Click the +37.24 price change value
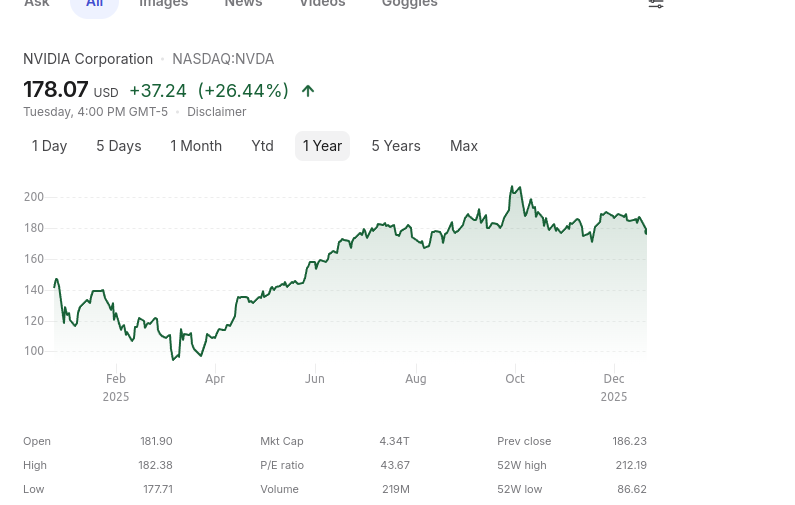The image size is (795, 505). point(158,91)
